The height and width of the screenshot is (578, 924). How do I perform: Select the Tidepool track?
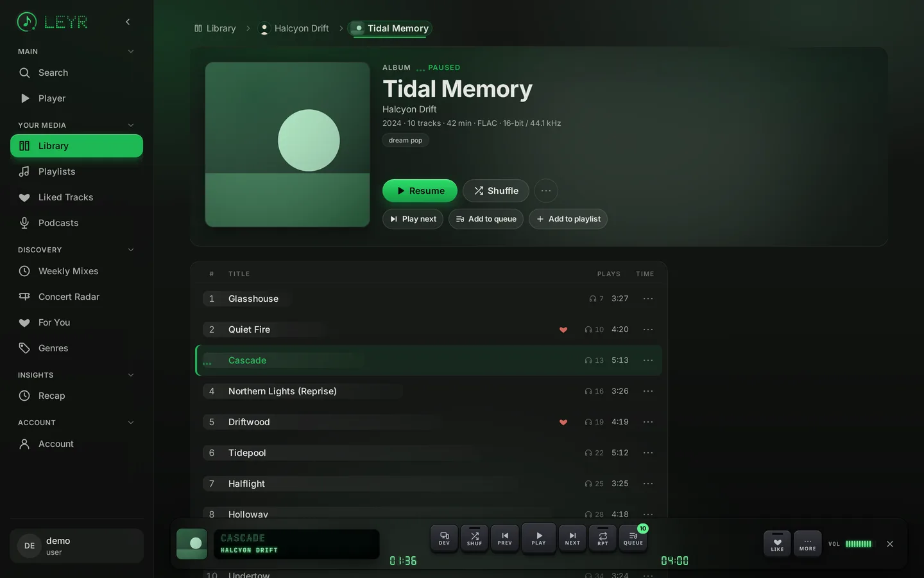[429, 453]
